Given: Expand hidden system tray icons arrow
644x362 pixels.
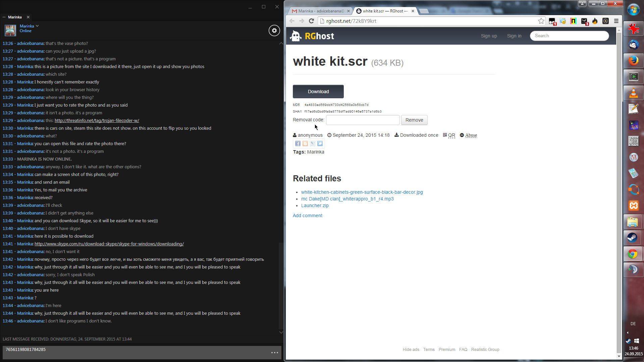Looking at the screenshot, I should tap(628, 333).
